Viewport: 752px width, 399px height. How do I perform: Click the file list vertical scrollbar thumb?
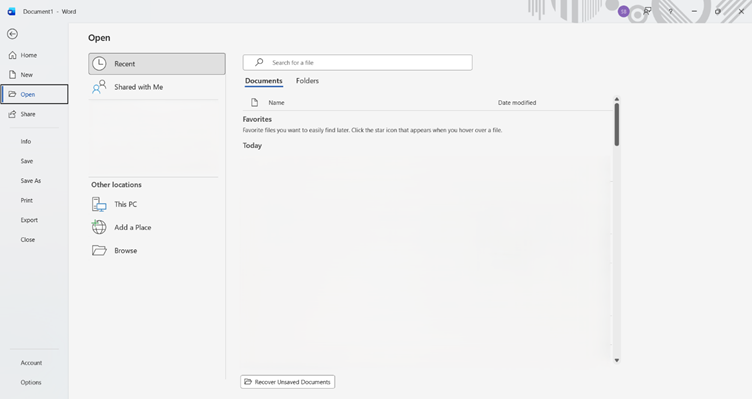(x=617, y=125)
